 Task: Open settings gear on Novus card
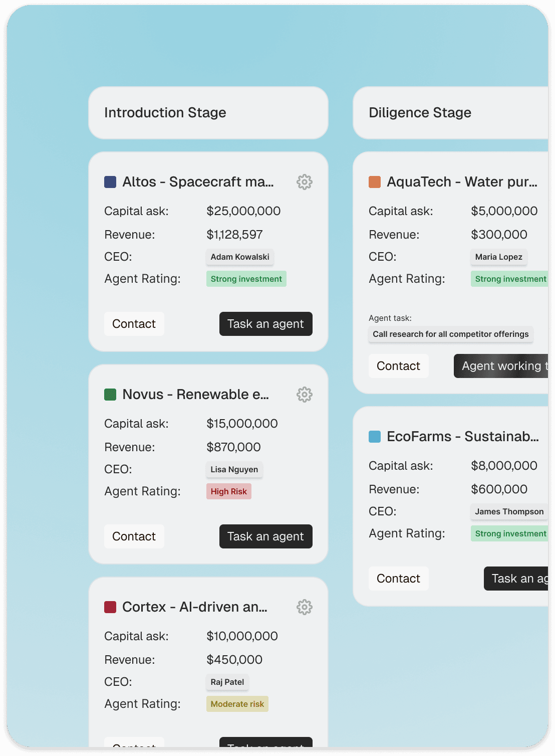tap(304, 395)
